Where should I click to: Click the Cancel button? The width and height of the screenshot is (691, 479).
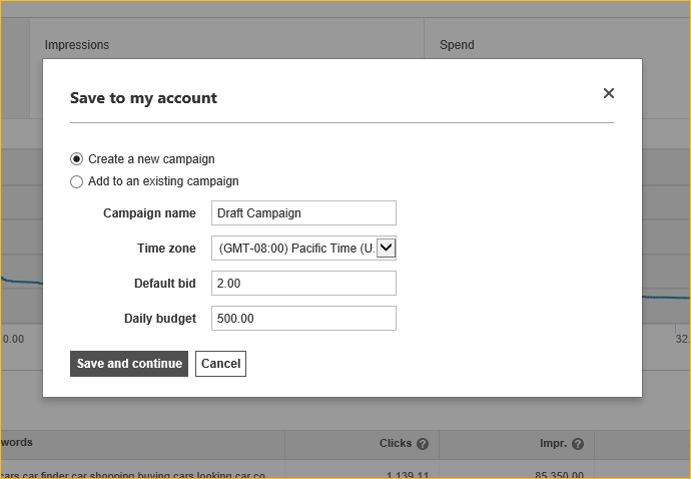[x=220, y=364]
